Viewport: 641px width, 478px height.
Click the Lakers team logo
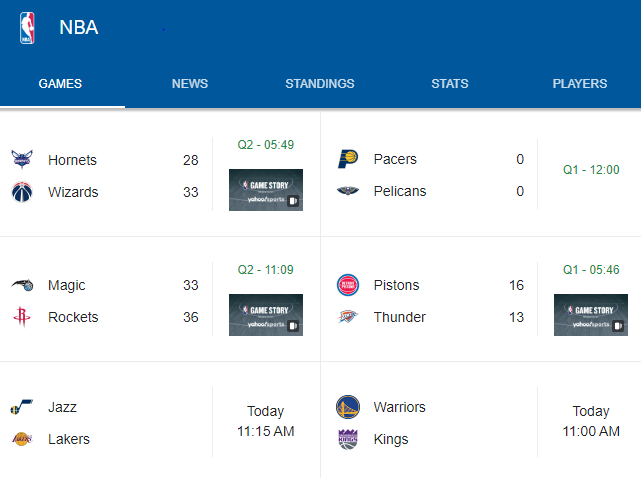[23, 439]
